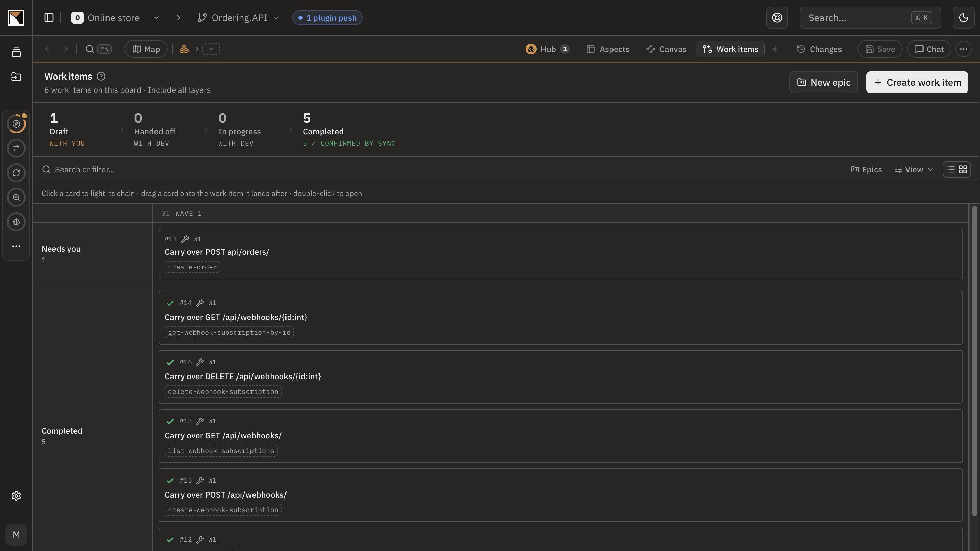The width and height of the screenshot is (980, 551).
Task: Select the Work items tab
Action: coord(731,49)
